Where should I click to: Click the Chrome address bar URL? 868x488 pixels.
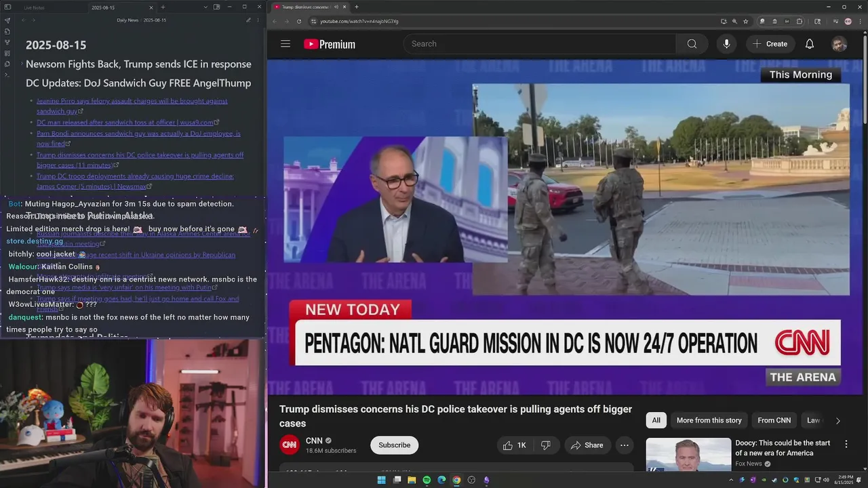point(359,21)
